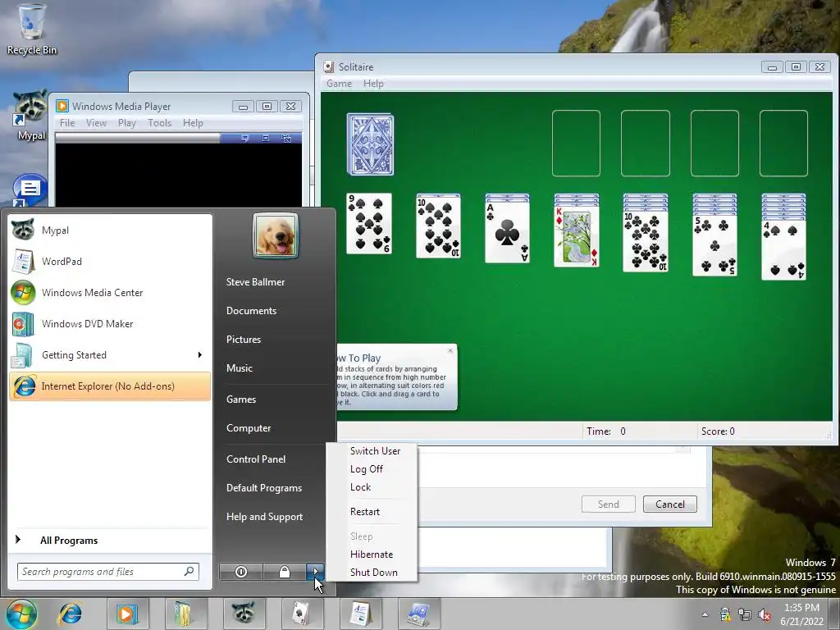Click the Windows Start orb
840x630 pixels.
tap(21, 614)
